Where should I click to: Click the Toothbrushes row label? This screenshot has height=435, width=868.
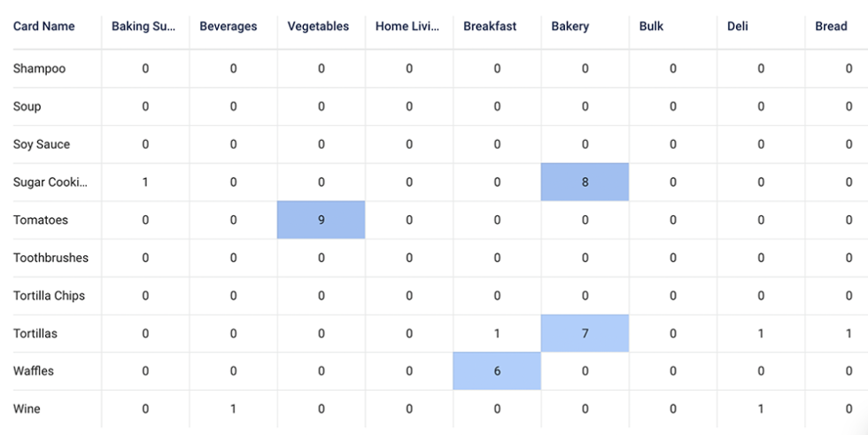pos(50,258)
